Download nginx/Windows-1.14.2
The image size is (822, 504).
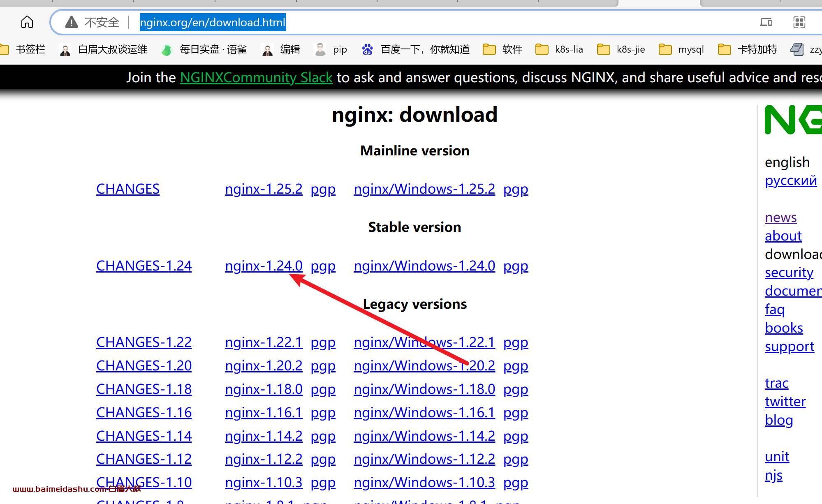pos(424,436)
